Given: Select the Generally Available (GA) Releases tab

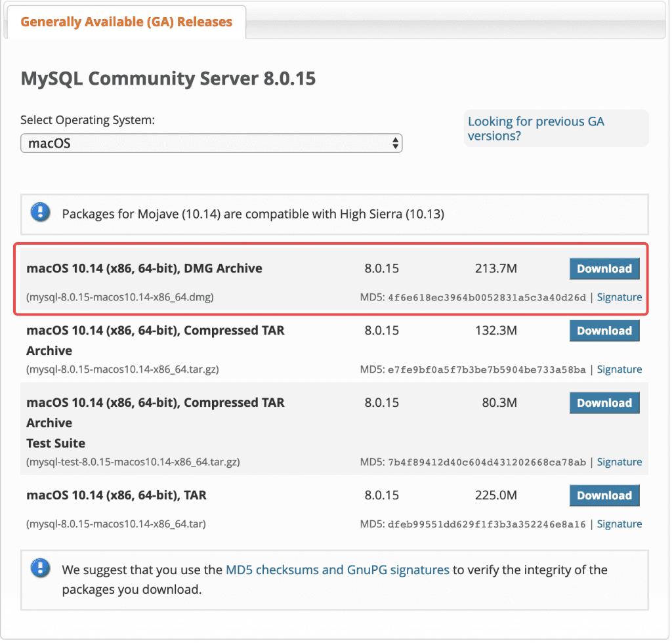Looking at the screenshot, I should coord(127,22).
